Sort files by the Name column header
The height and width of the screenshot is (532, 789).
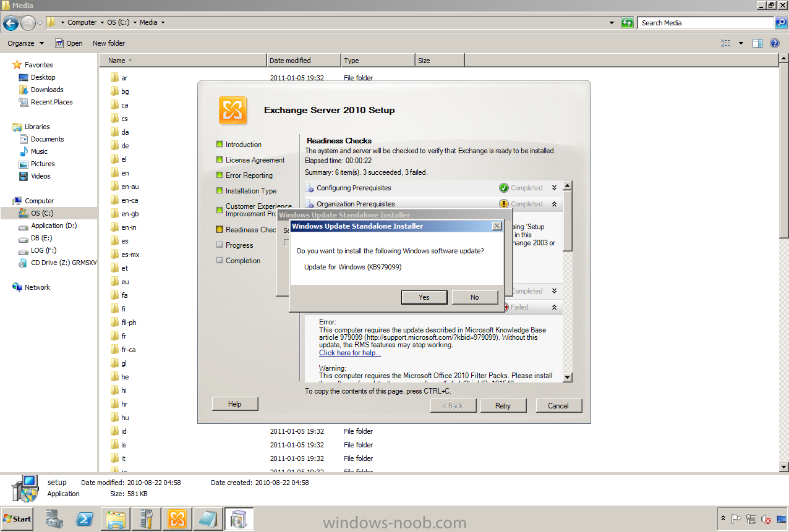point(183,61)
